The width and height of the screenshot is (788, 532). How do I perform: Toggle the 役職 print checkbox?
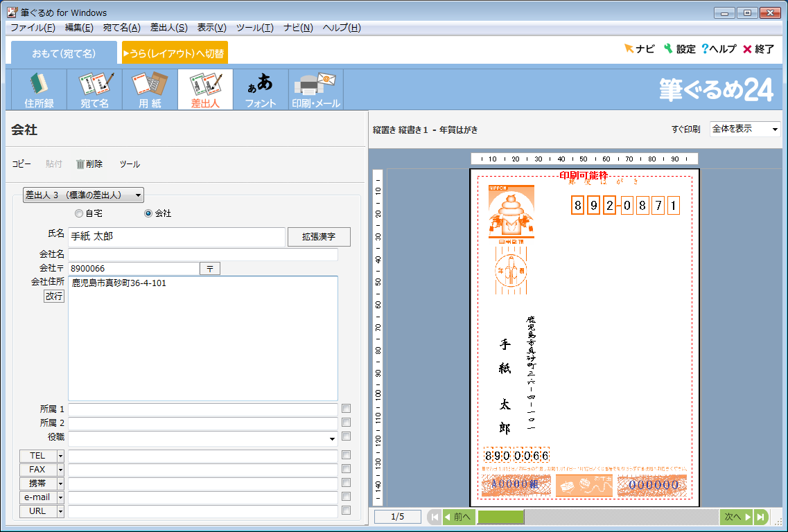pyautogui.click(x=346, y=436)
